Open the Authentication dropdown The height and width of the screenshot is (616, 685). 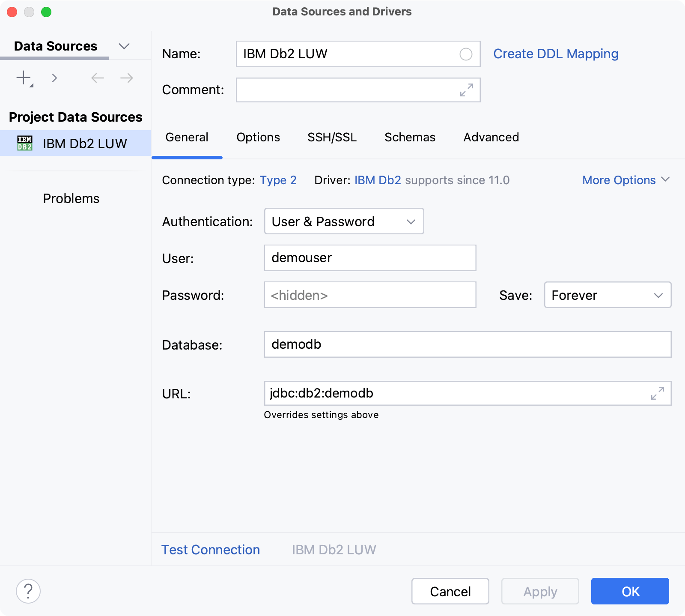(x=344, y=221)
